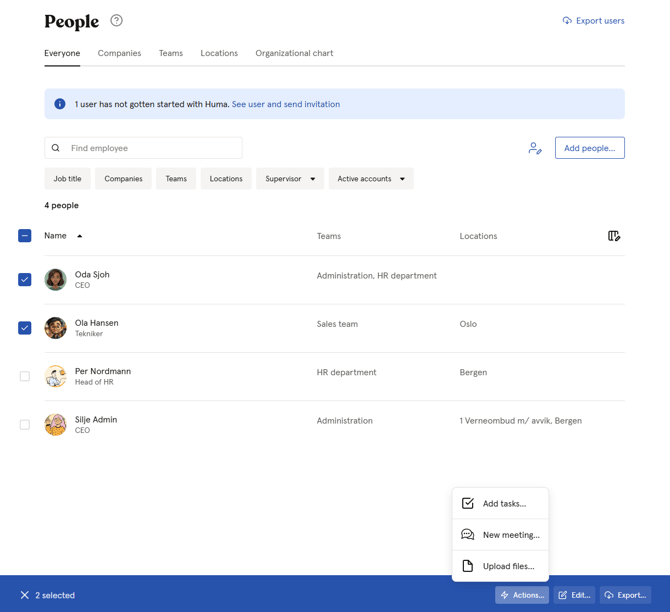Screen dimensions: 670x612
Task: Open the Active accounts dropdown
Action: click(x=371, y=179)
